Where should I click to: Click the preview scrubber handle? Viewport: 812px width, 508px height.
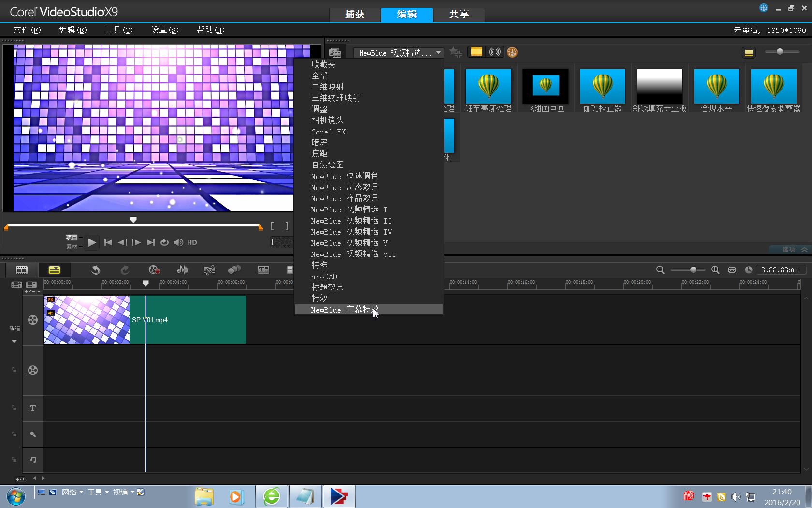tap(133, 220)
